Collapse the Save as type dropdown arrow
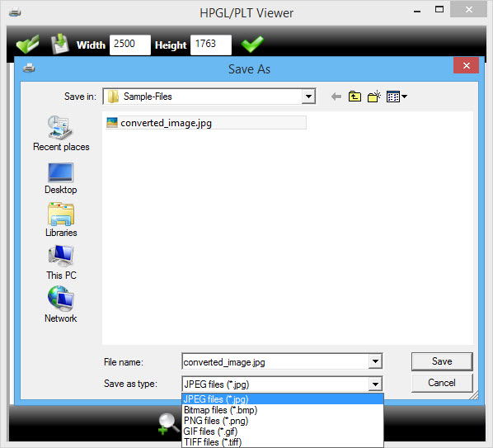The width and height of the screenshot is (493, 448). [x=375, y=384]
